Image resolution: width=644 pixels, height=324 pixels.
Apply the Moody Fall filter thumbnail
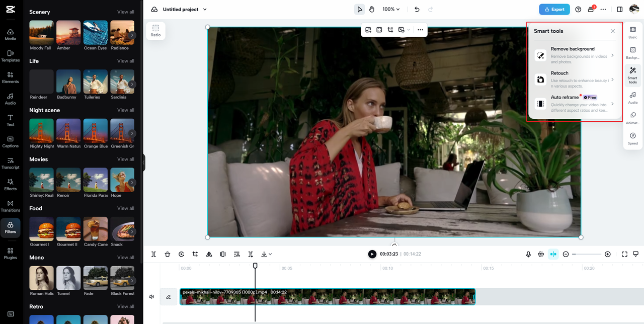click(41, 32)
